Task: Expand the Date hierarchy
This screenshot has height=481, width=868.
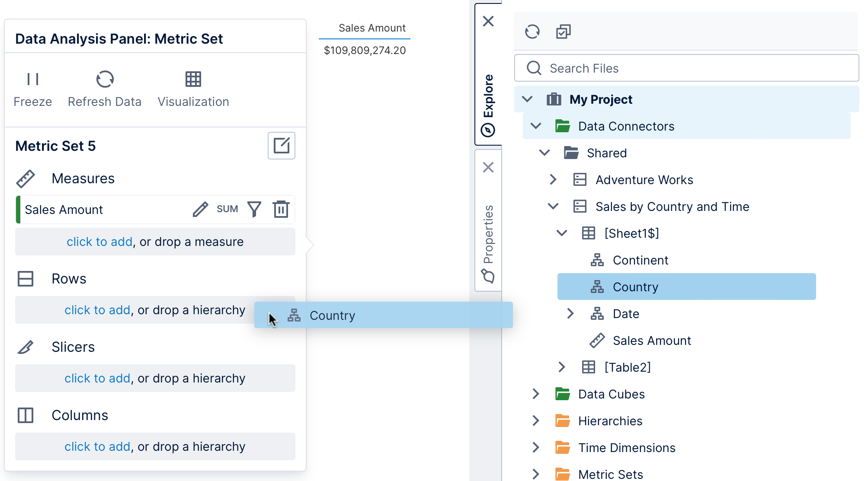Action: (570, 314)
